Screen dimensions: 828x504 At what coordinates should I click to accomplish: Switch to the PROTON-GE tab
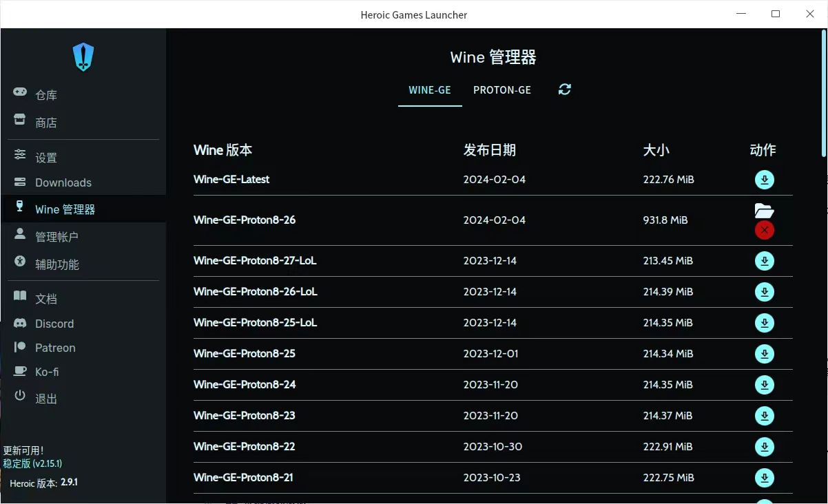click(x=502, y=90)
